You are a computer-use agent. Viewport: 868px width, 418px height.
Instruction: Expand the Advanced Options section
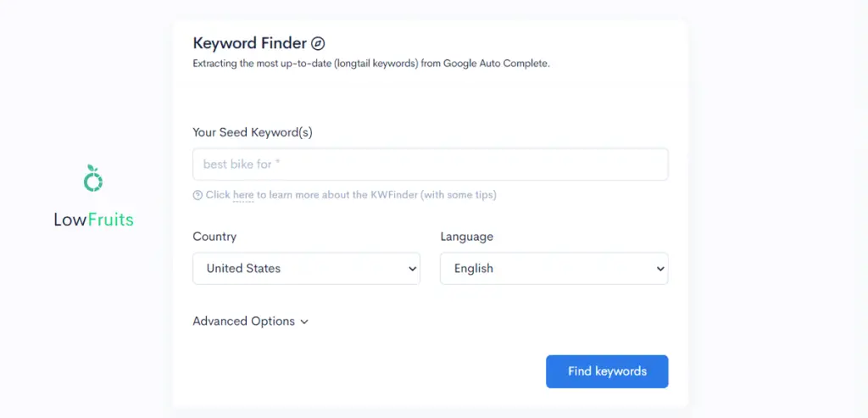pyautogui.click(x=250, y=321)
